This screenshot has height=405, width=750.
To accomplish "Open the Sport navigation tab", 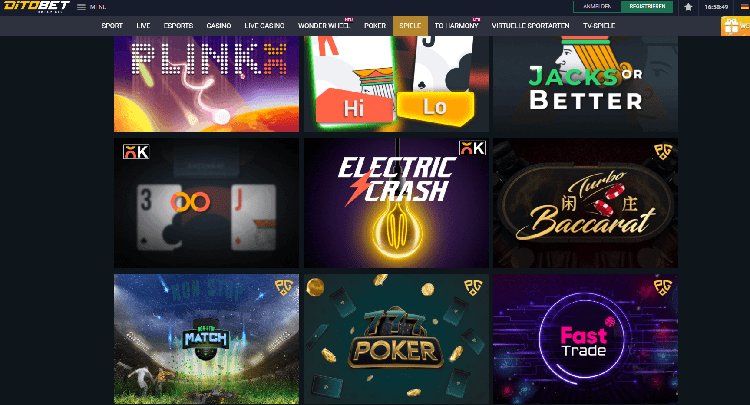I will (x=112, y=26).
